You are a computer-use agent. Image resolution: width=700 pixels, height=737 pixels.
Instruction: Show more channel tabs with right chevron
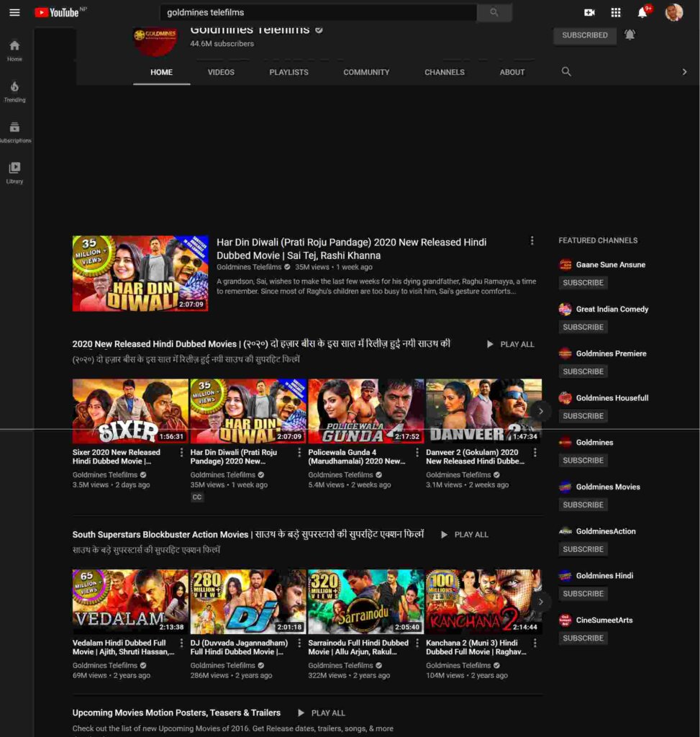(684, 71)
